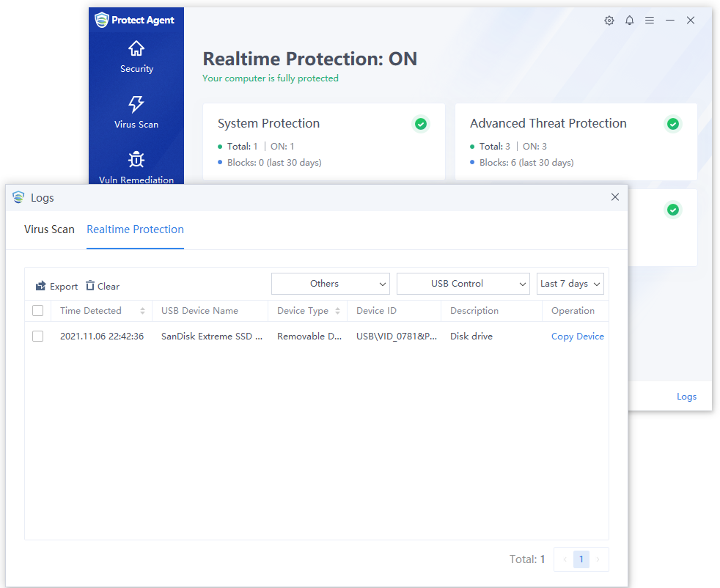Viewport: 720px width, 588px height.
Task: Open the Last 7 days date range dropdown
Action: [570, 284]
